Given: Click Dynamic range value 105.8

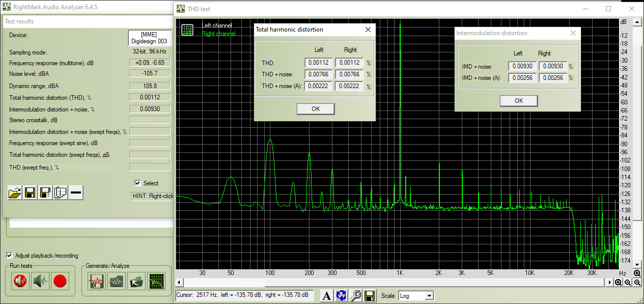Looking at the screenshot, I should (150, 86).
